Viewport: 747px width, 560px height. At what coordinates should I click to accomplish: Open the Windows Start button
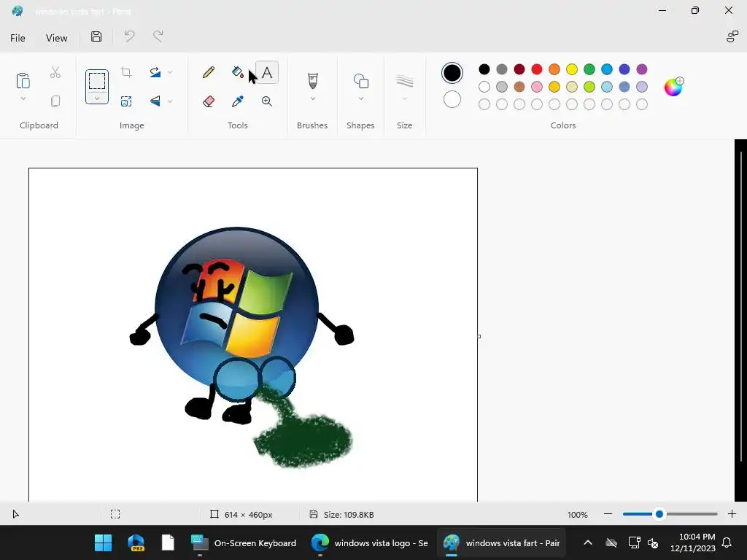[x=103, y=542]
